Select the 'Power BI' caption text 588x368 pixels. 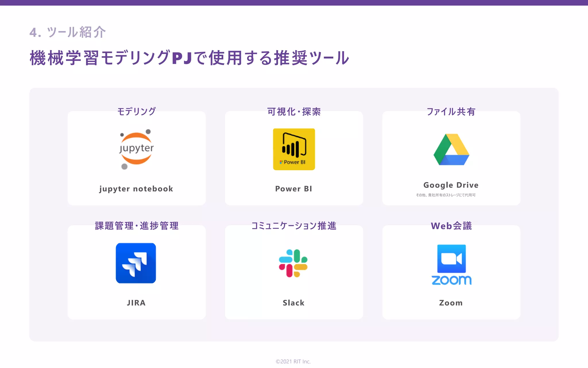pyautogui.click(x=293, y=189)
